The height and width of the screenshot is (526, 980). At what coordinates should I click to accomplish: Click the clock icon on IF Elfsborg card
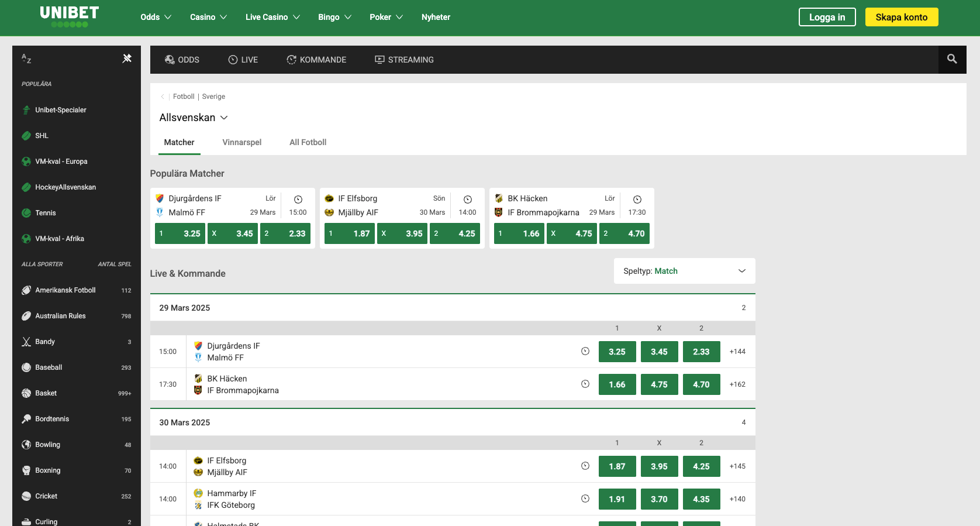click(x=468, y=200)
